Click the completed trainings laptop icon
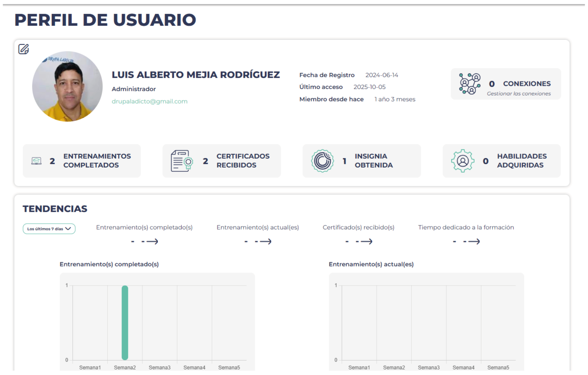 [x=37, y=161]
